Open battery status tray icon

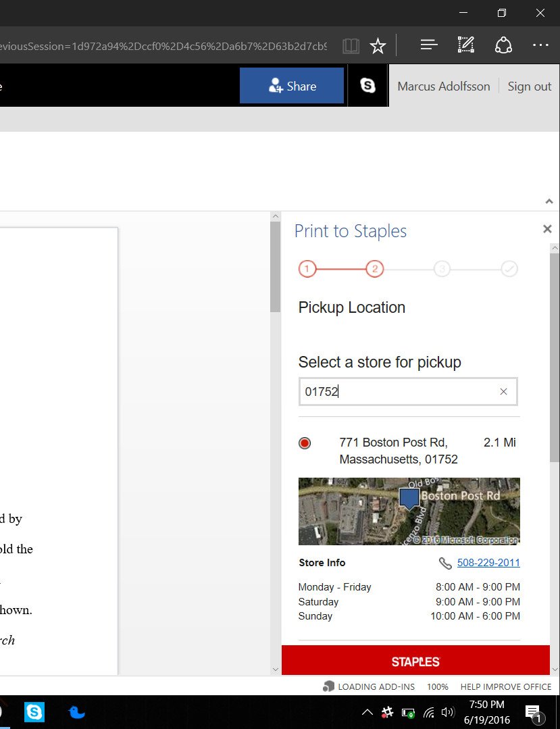(409, 712)
